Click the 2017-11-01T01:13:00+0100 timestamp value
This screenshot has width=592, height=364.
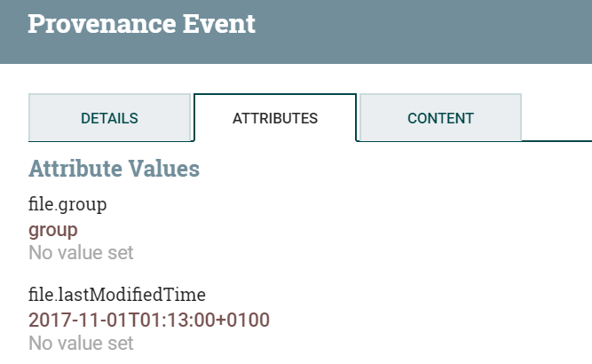pyautogui.click(x=149, y=319)
